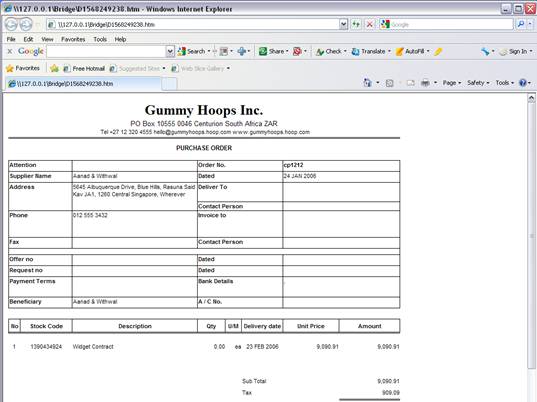Click the browser Forward arrow button
This screenshot has height=402, width=537.
[26, 24]
